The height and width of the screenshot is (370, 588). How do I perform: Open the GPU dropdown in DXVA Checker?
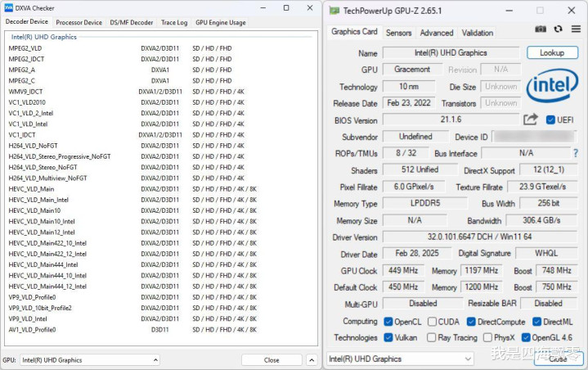click(x=90, y=360)
